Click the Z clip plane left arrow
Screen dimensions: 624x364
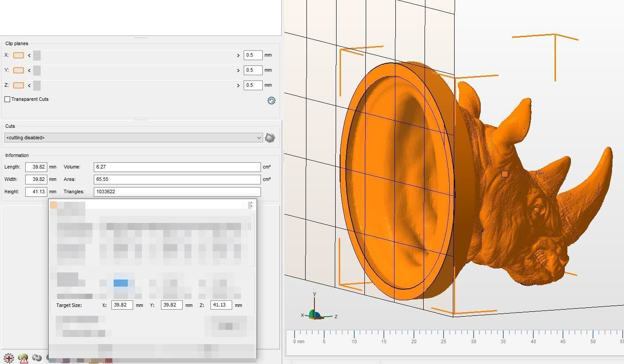(x=29, y=85)
